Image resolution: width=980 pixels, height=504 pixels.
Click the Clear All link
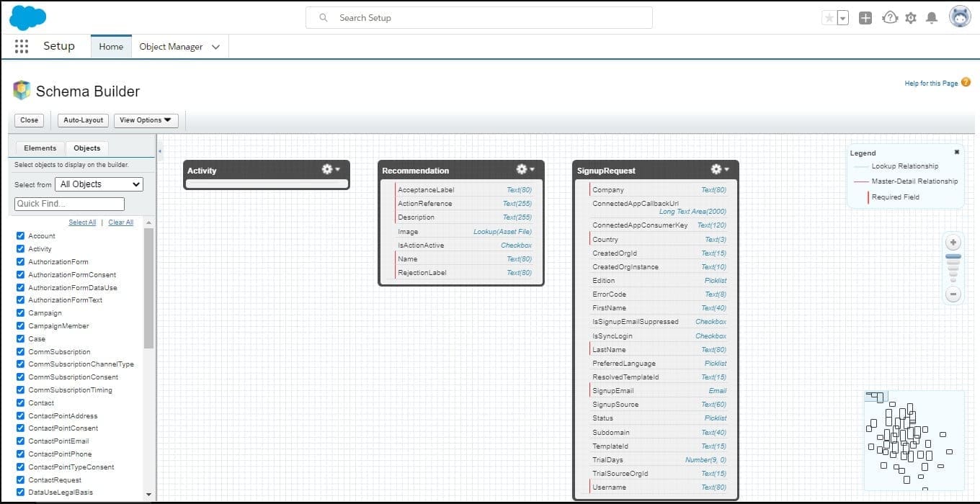pos(120,222)
